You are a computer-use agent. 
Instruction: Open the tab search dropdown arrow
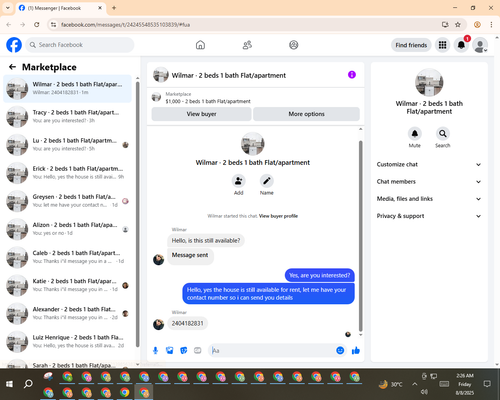tap(8, 8)
